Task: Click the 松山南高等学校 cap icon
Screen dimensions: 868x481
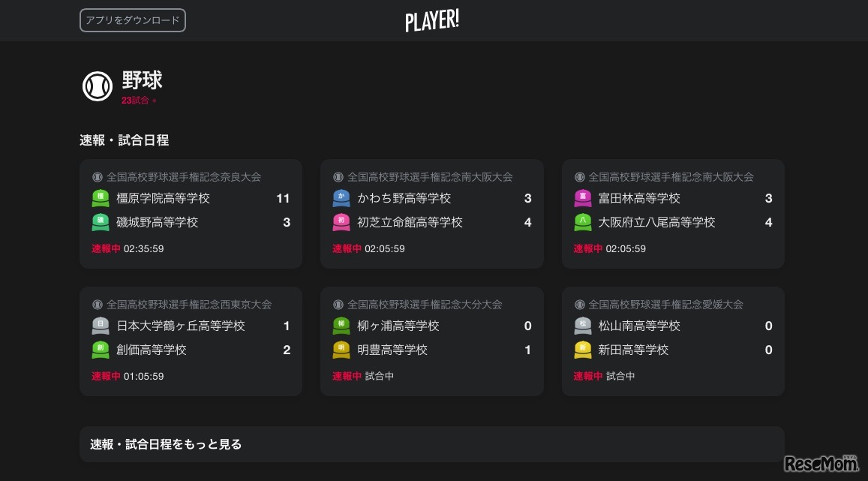Action: (x=583, y=326)
